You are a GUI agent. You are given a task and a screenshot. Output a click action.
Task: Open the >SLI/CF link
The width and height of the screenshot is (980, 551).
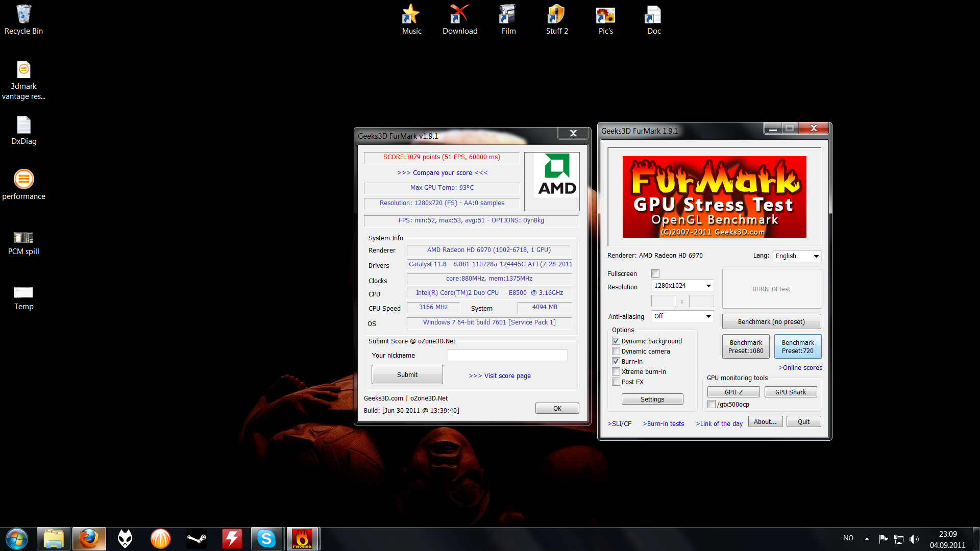pos(619,423)
